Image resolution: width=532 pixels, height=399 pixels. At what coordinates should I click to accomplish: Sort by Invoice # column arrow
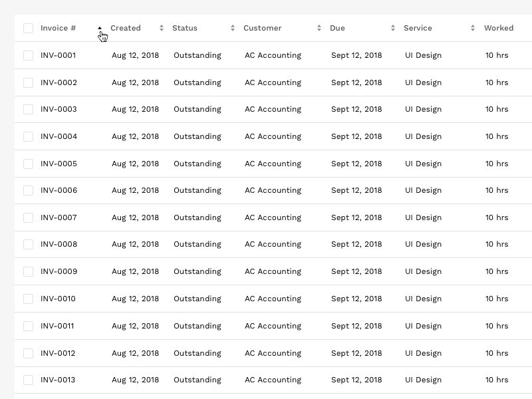(100, 28)
